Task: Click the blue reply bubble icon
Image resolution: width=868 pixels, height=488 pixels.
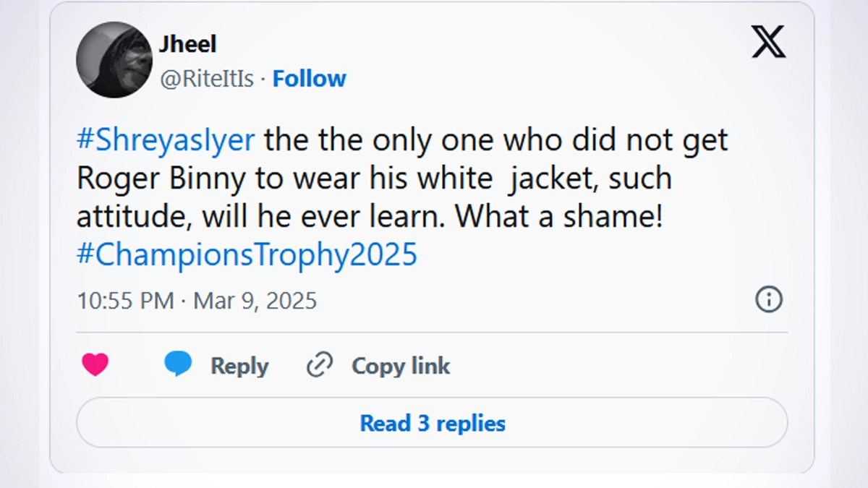Action: 178,364
